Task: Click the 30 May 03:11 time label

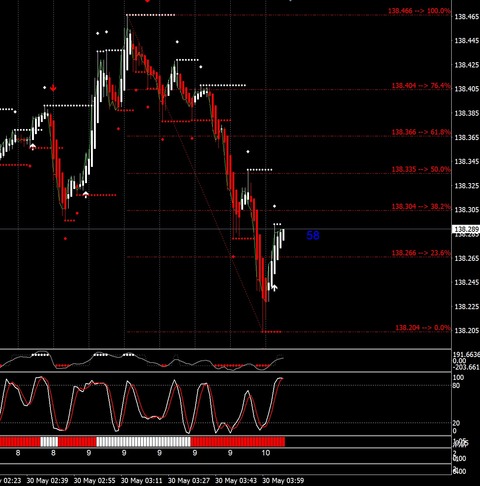Action: (x=142, y=481)
